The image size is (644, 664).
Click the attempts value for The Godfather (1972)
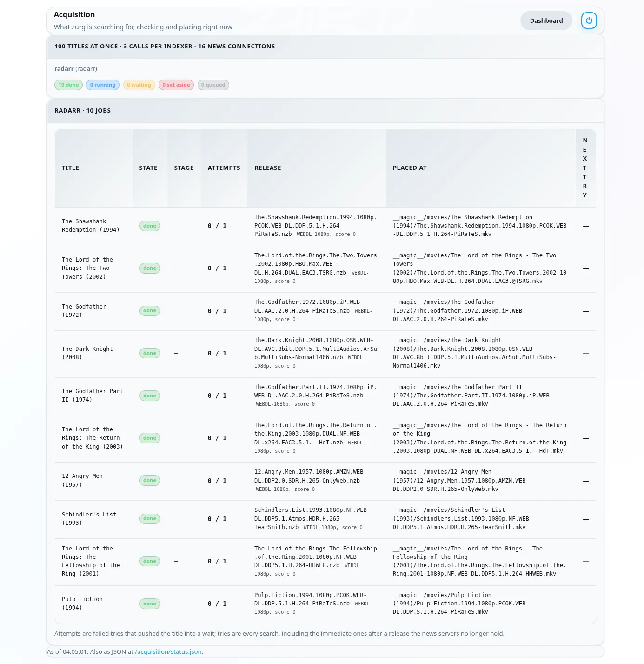(x=217, y=311)
